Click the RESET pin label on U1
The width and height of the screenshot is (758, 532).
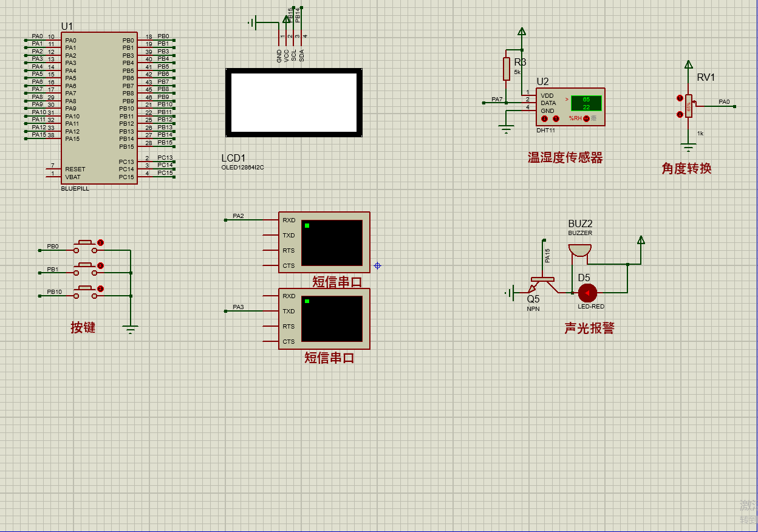[75, 169]
